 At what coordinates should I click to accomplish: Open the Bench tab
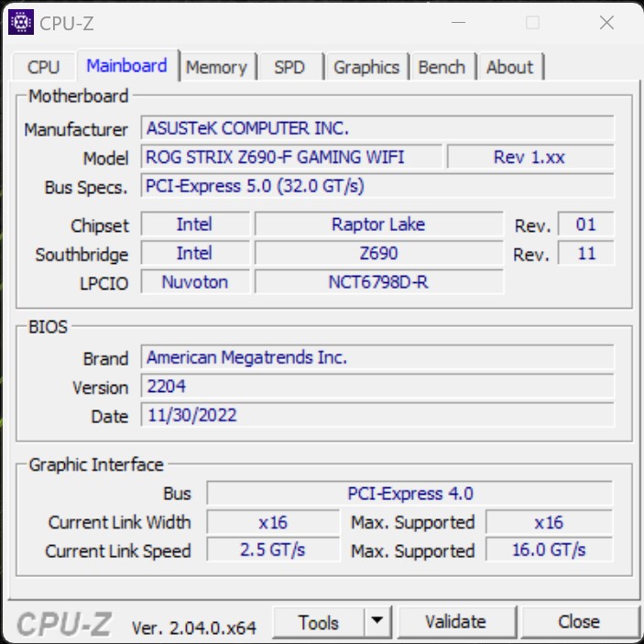[x=442, y=67]
